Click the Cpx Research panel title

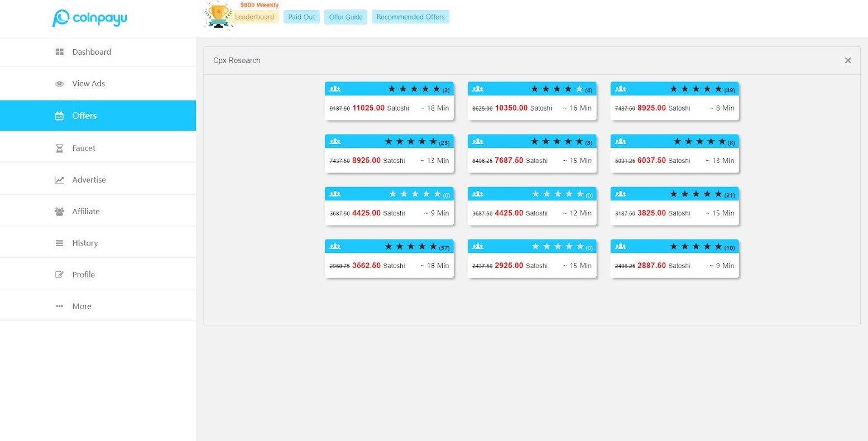pyautogui.click(x=237, y=60)
